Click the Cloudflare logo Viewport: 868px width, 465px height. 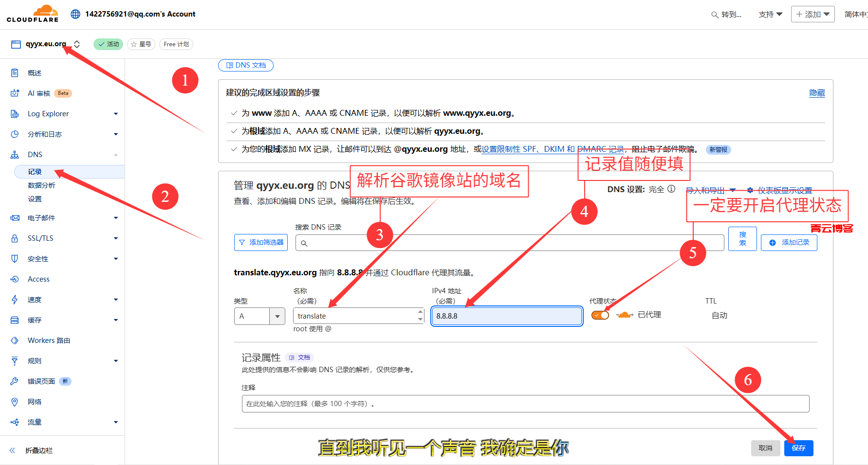33,14
